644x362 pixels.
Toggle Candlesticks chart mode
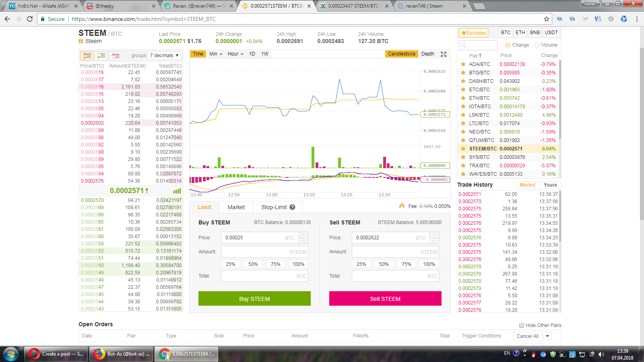click(401, 54)
